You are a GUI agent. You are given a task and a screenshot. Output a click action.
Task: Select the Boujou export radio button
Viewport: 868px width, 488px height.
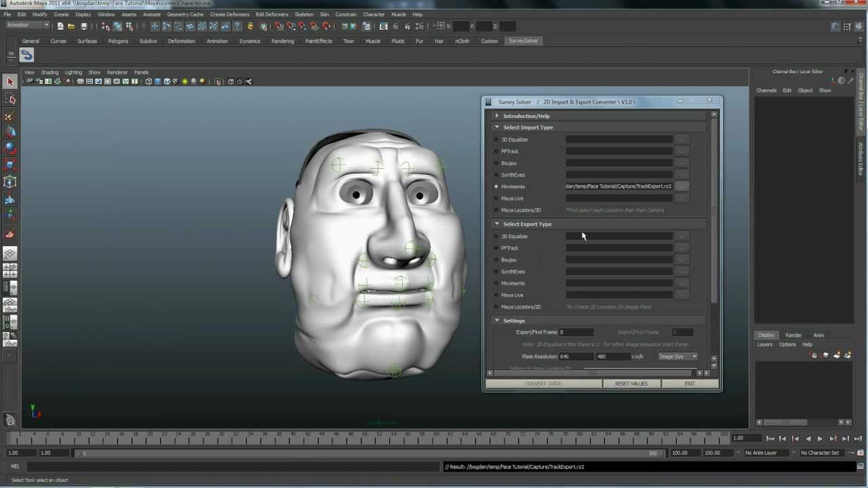coord(496,260)
